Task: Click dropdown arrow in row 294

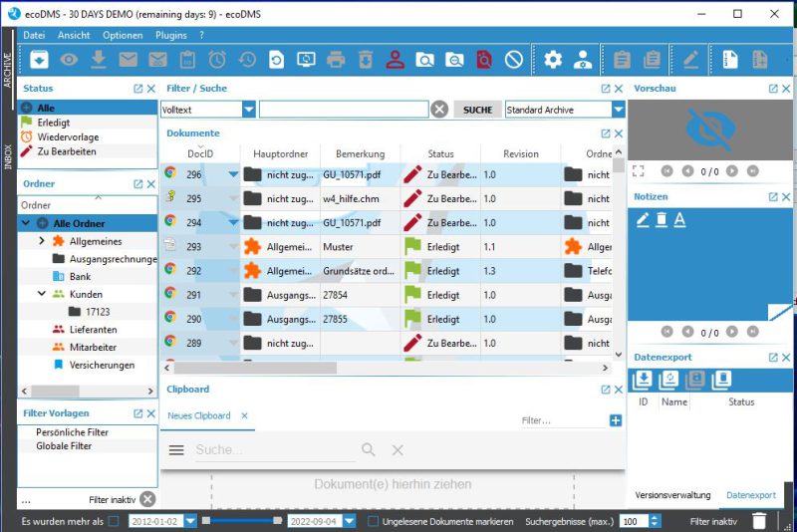Action: click(233, 222)
